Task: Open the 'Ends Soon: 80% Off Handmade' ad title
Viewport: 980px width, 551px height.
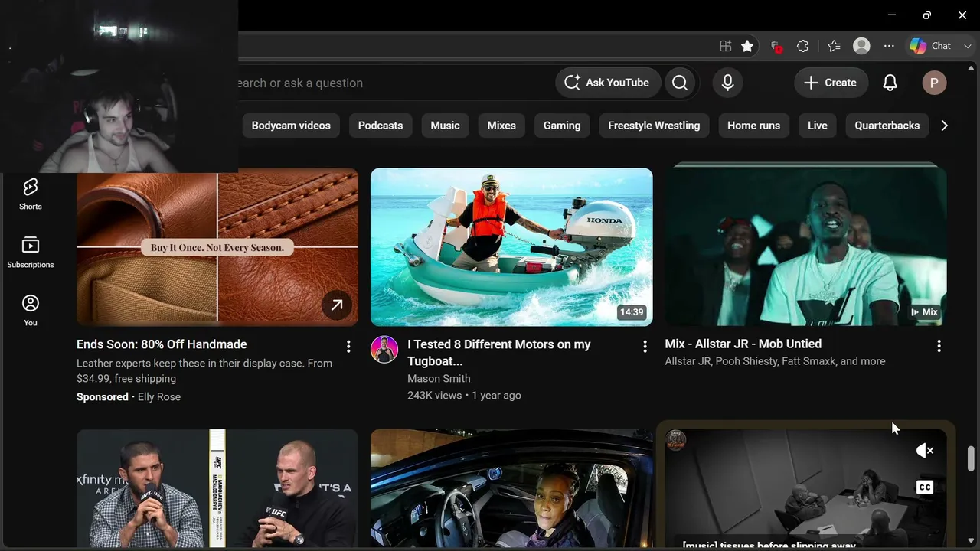Action: pos(162,344)
